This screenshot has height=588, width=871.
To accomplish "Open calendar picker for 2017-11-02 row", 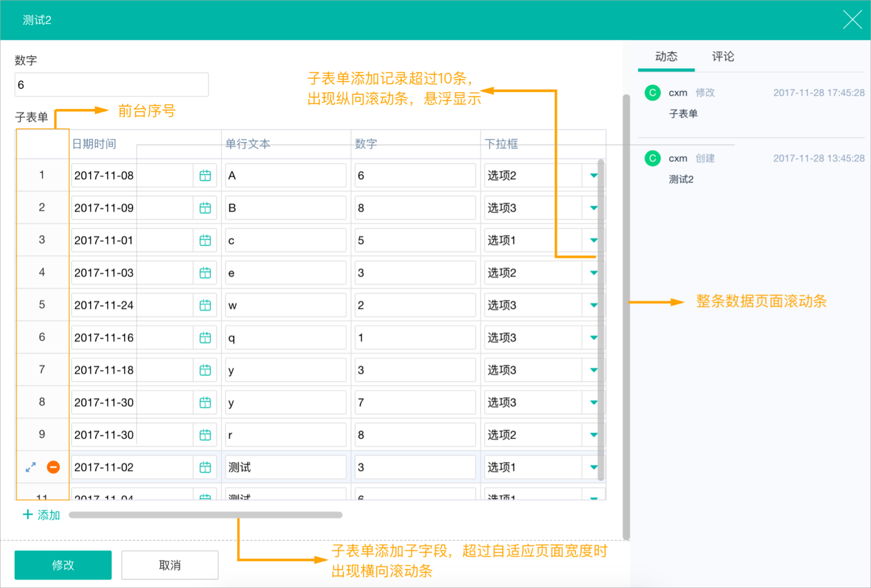I will click(205, 467).
